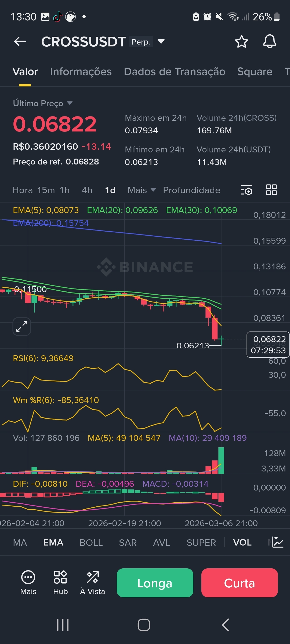Select 15m timeframe
Screen dimensions: 290x644
click(46, 190)
